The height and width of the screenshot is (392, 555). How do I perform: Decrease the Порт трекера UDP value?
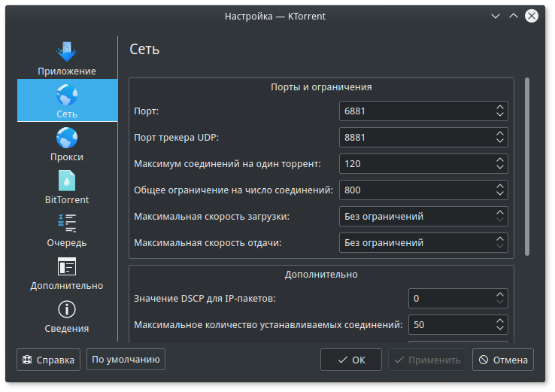click(500, 141)
